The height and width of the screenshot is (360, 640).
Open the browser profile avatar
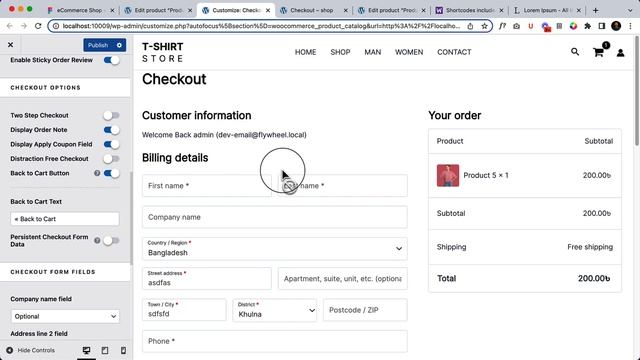pos(616,26)
